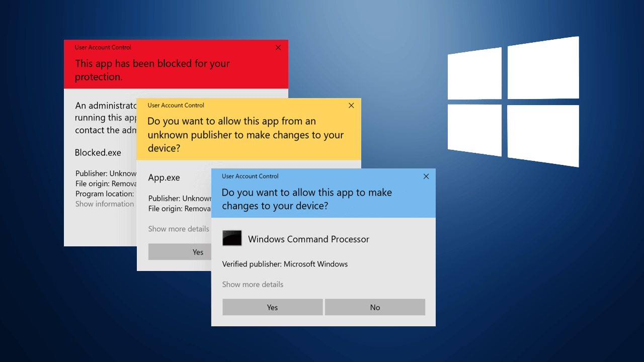Click Blocked.exe name in red dialog

[x=98, y=153]
